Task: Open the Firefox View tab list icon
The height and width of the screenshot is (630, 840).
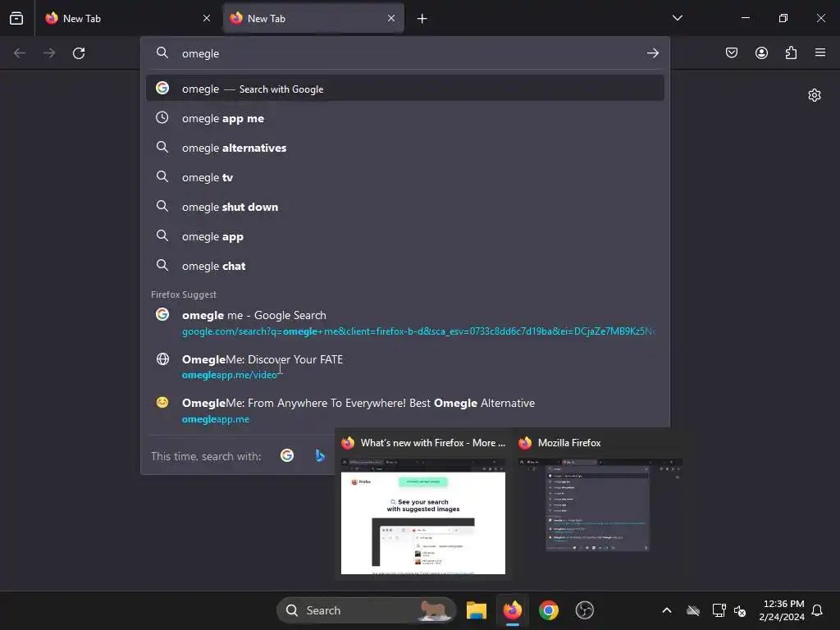Action: [16, 18]
